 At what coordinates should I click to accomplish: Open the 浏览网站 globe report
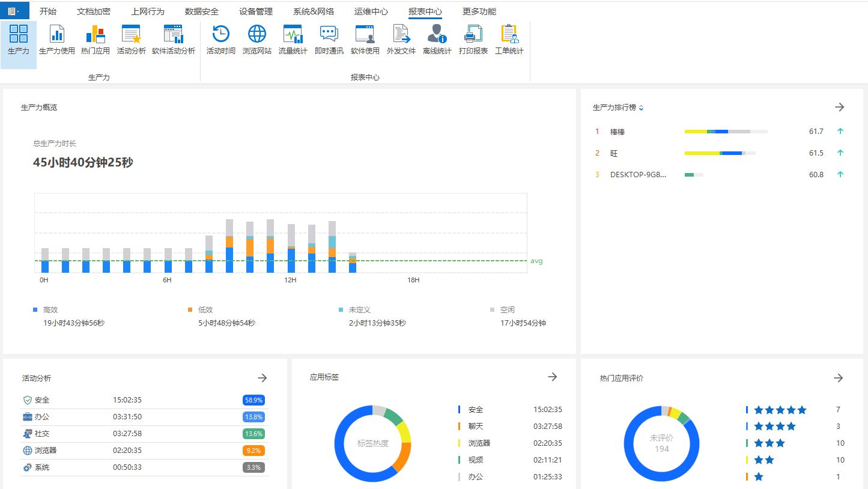[257, 41]
